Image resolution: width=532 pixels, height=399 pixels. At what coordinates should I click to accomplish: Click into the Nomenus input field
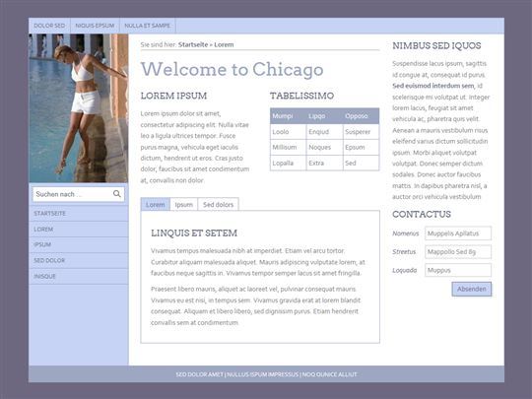point(458,233)
